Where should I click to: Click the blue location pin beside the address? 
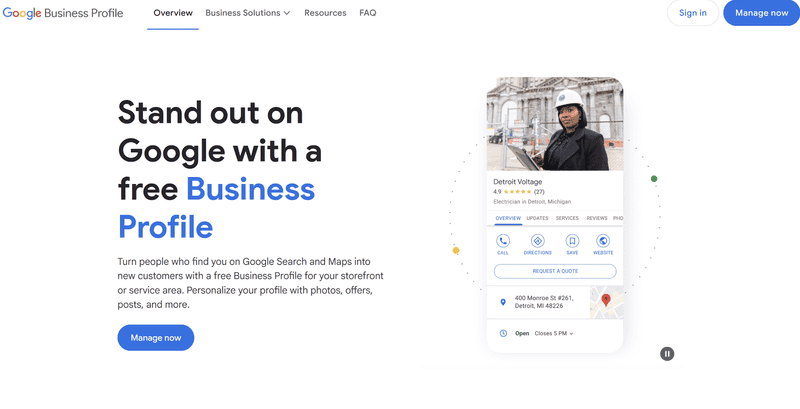[503, 302]
